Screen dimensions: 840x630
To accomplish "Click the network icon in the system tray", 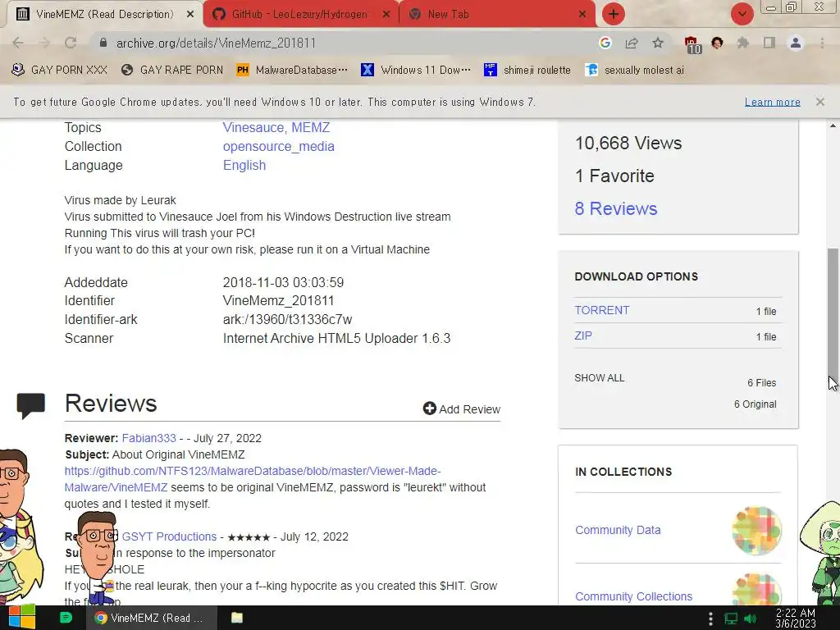I will [731, 619].
